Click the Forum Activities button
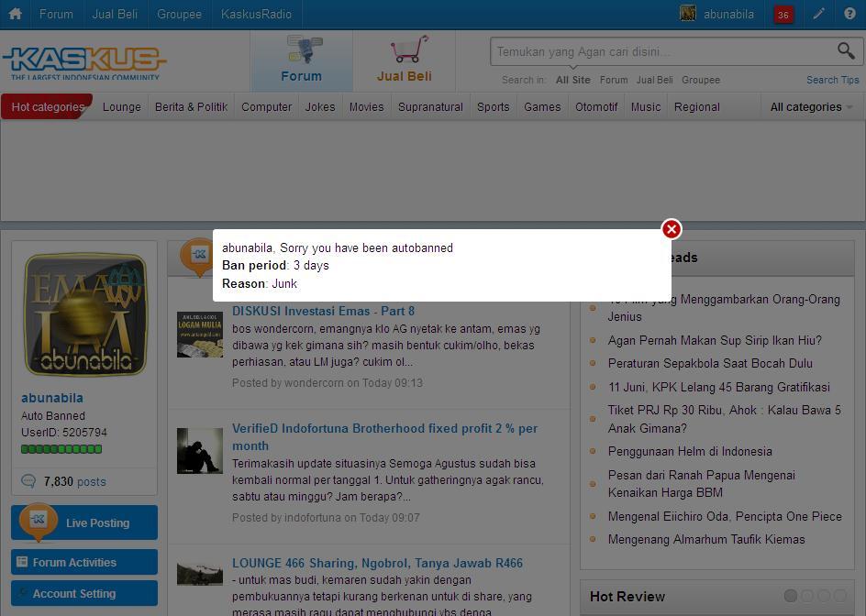Image resolution: width=866 pixels, height=616 pixels. [x=84, y=562]
